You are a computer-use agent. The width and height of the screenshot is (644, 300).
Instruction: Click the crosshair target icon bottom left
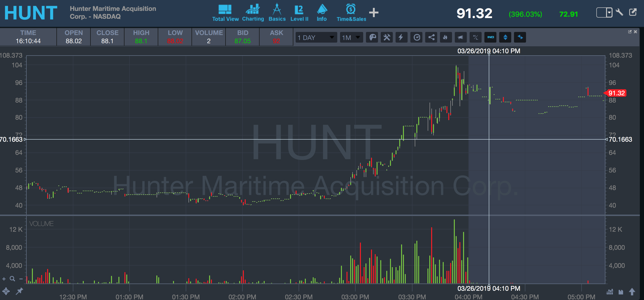tap(6, 291)
